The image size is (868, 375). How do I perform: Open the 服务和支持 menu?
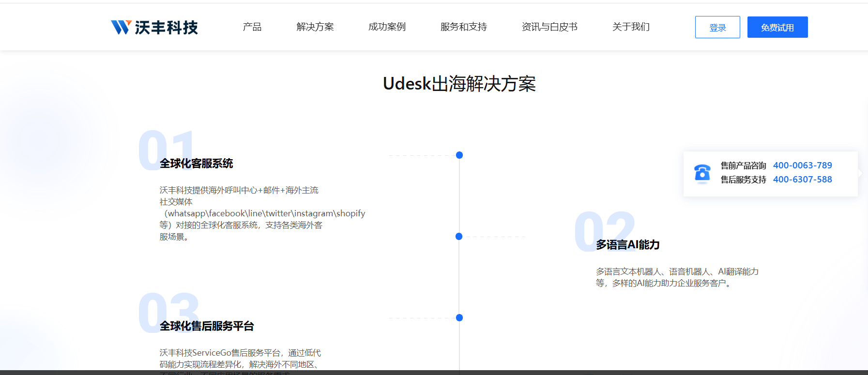[464, 27]
